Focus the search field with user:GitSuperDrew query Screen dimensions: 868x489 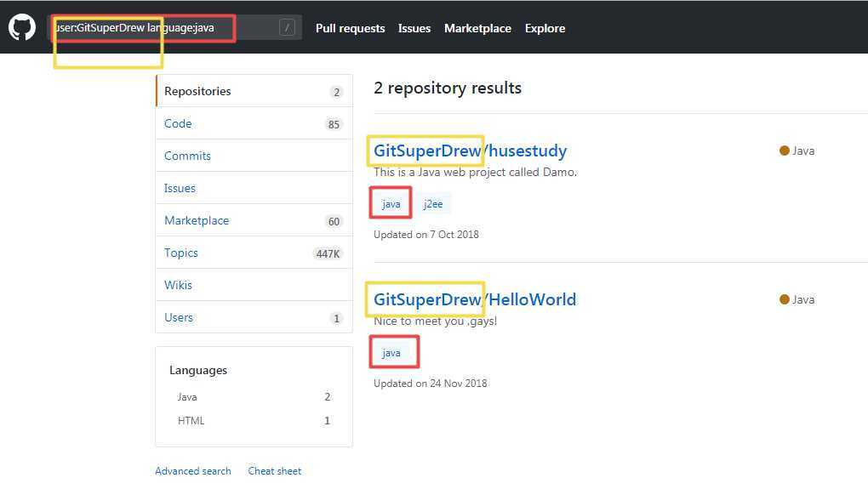(175, 27)
